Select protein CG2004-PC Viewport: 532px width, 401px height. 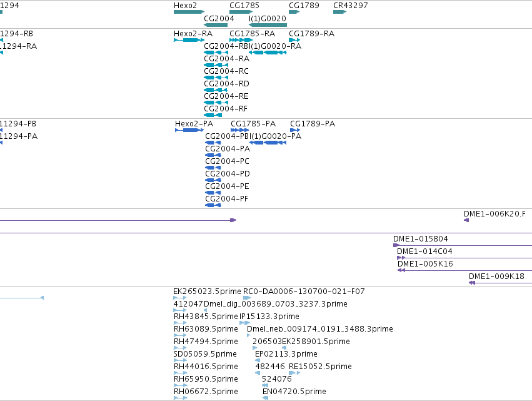click(x=228, y=161)
